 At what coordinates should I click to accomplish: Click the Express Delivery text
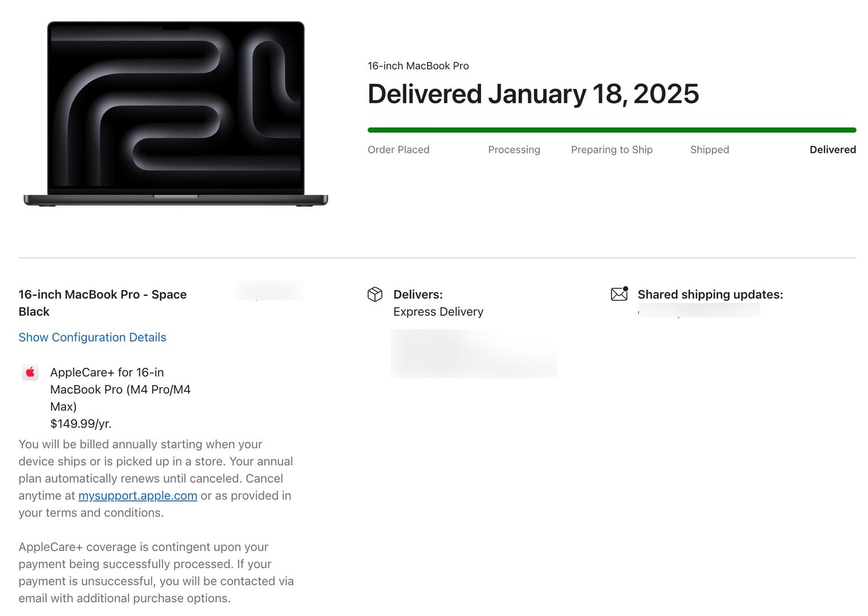438,312
